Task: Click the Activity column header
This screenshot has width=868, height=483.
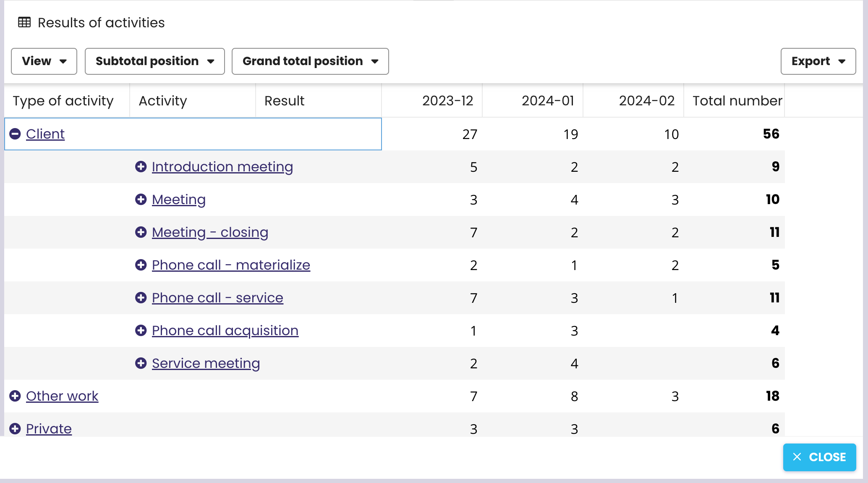Action: click(x=193, y=101)
